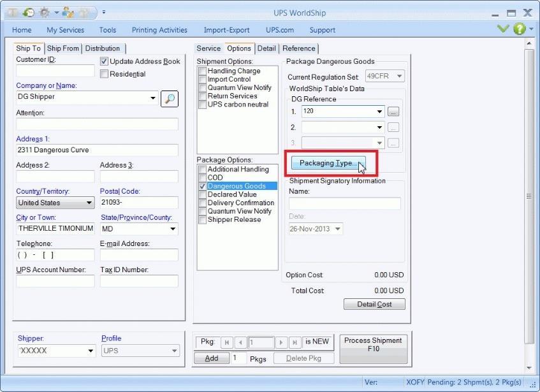Click the Telephone field

pos(55,255)
